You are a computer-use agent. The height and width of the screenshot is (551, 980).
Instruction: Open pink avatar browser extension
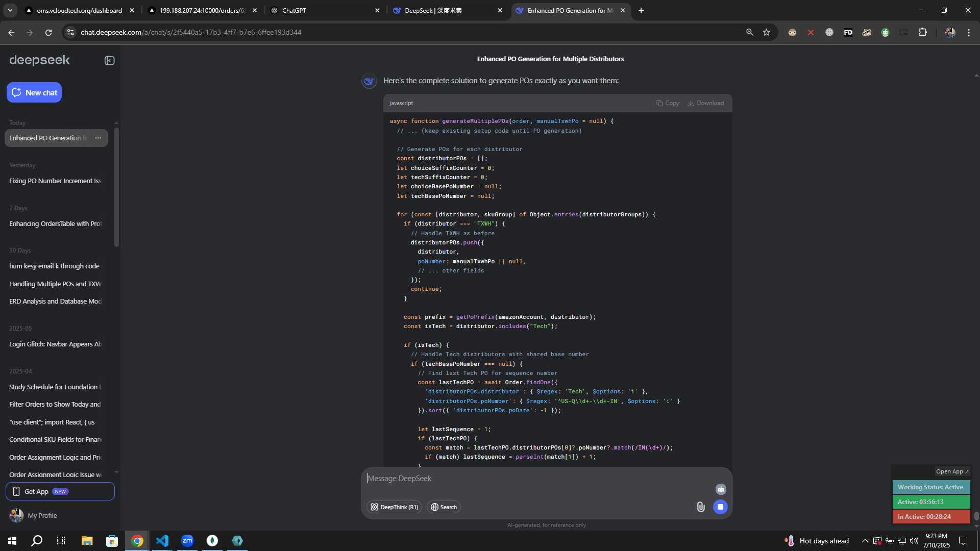point(792,32)
